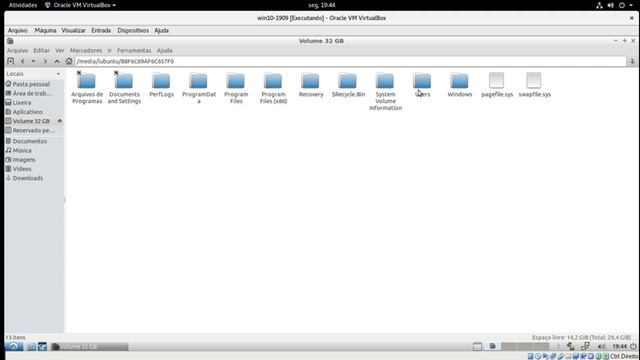Click the Volume 32 GB taskbar button

[x=90, y=347]
